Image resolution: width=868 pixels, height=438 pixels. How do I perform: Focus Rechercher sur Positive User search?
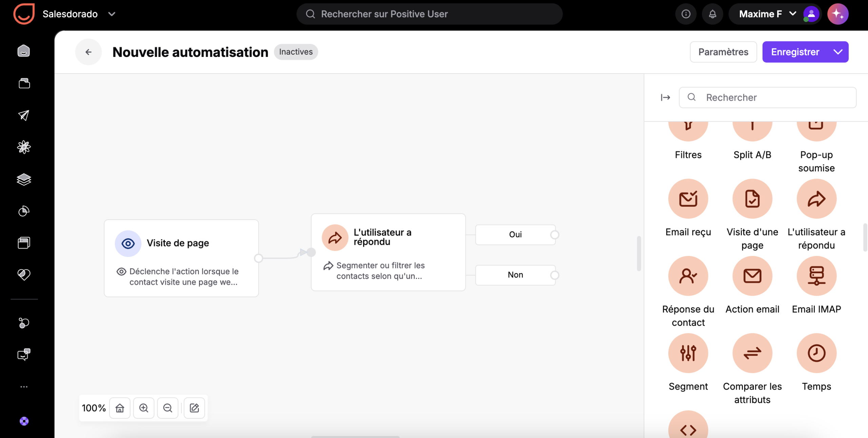430,14
